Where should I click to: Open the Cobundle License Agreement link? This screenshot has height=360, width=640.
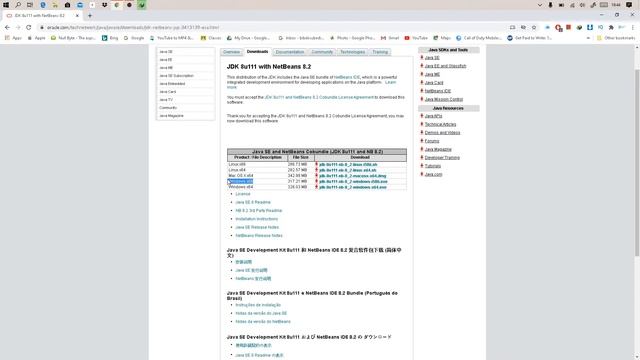[319, 97]
